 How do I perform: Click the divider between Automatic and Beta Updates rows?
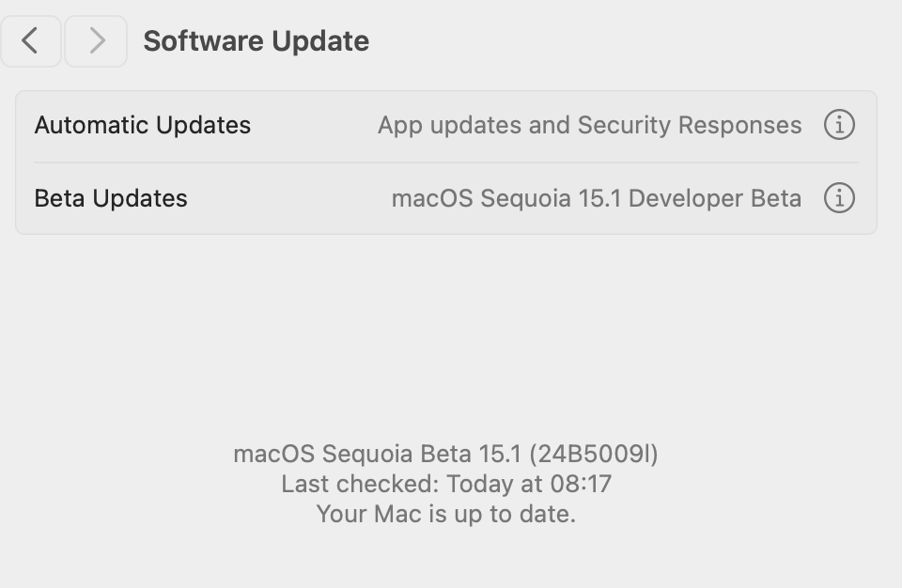(446, 162)
